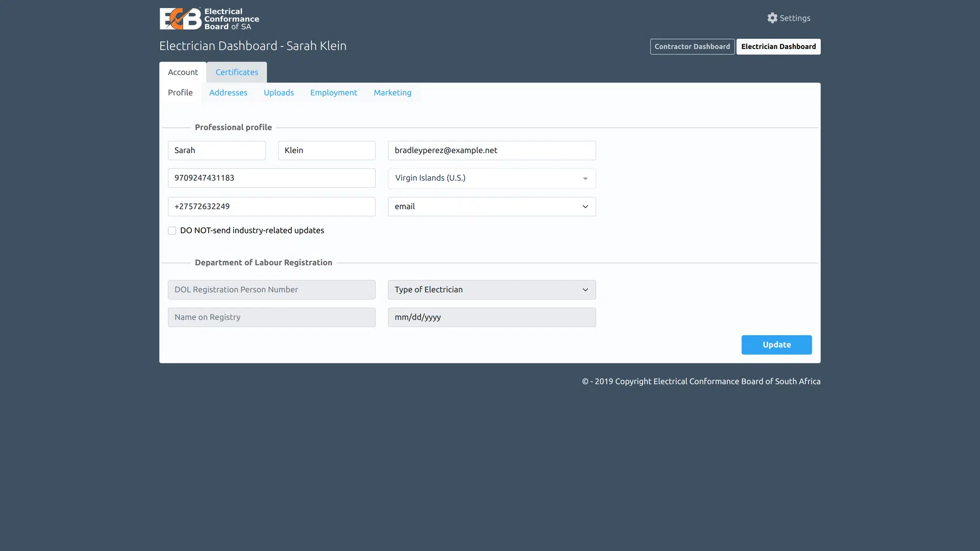Click the Profile sub-tab link
Image resolution: width=980 pixels, height=551 pixels.
[180, 93]
